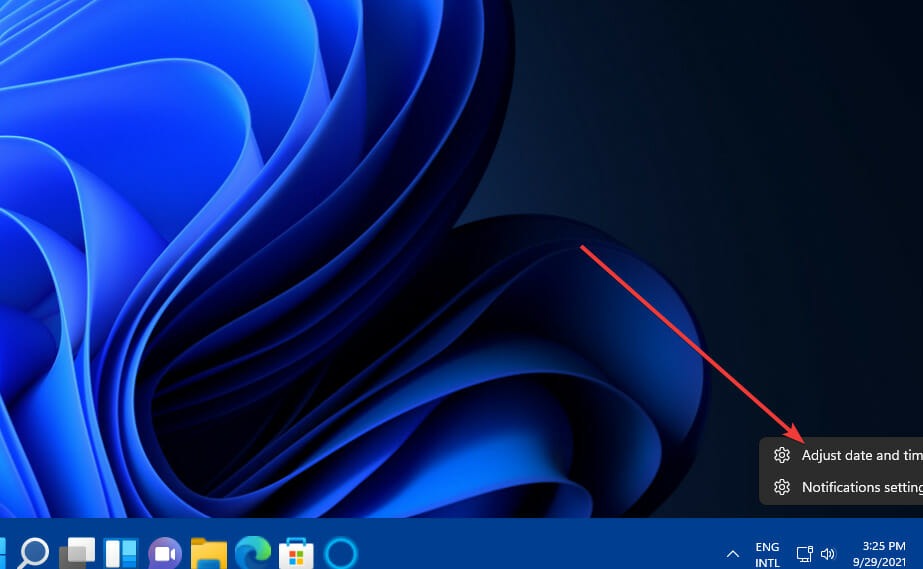
Task: Choose Notifications settings menu entry
Action: [x=843, y=487]
